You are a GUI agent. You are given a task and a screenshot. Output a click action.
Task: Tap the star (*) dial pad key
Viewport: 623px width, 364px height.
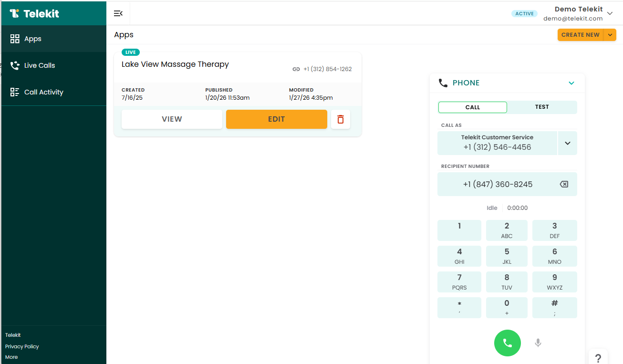[459, 308]
